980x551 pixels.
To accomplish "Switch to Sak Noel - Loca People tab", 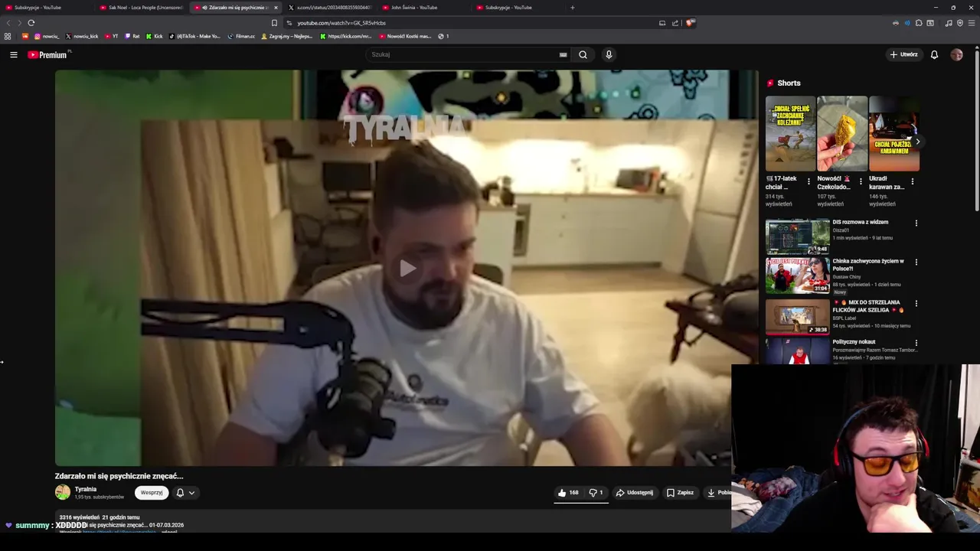I will click(x=141, y=8).
